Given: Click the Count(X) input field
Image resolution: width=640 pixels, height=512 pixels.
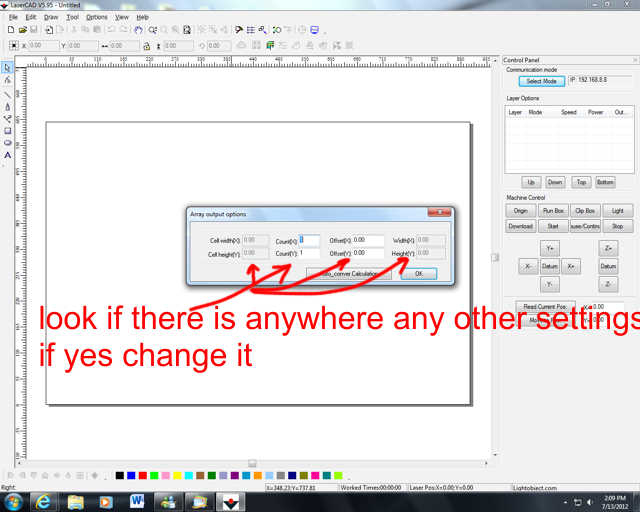Looking at the screenshot, I should pyautogui.click(x=309, y=240).
